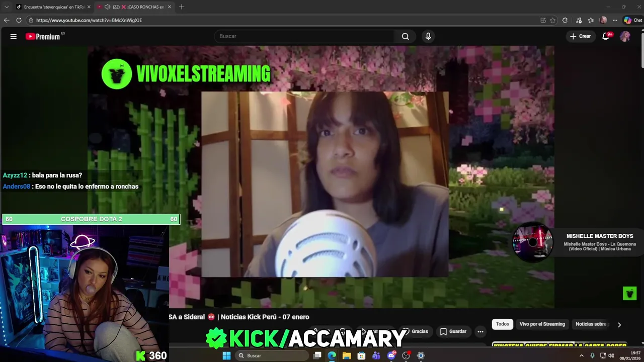The image size is (644, 362).
Task: Focus the YouTube Buscar search field
Action: [304, 36]
